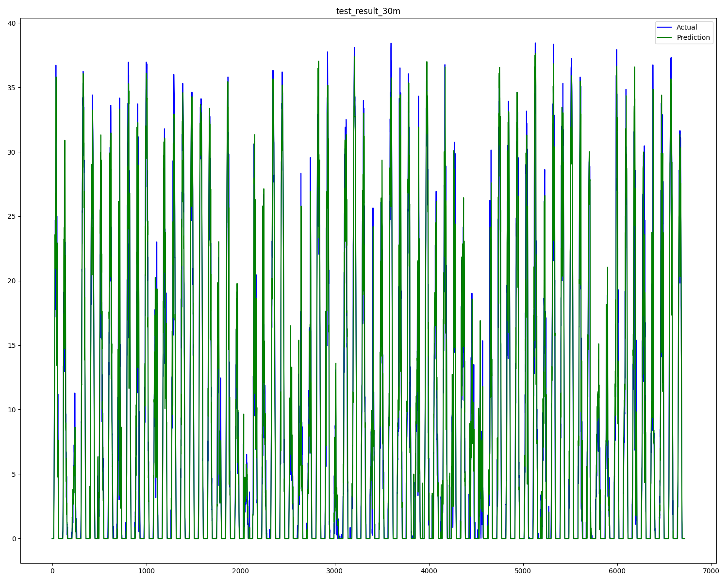
Task: Click the green Prediction legend line
Action: click(x=665, y=38)
